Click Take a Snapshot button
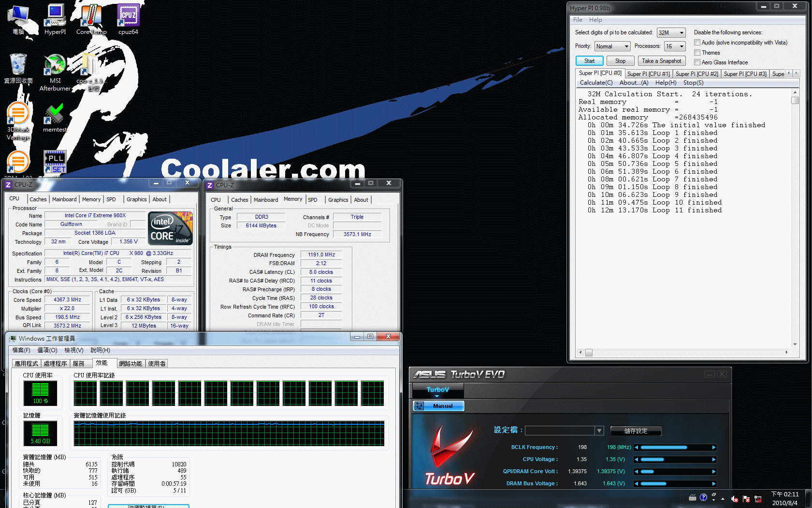Screen dimensions: 812x508 click(x=661, y=61)
